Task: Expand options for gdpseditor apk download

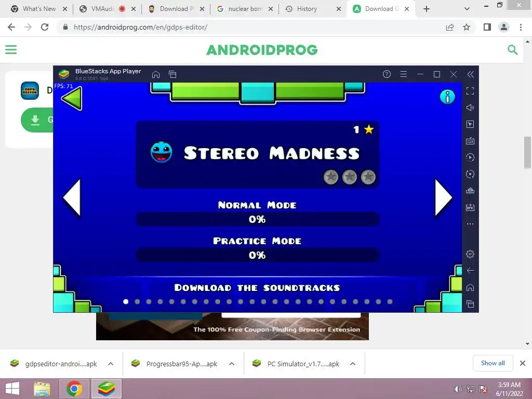Action: (x=111, y=364)
